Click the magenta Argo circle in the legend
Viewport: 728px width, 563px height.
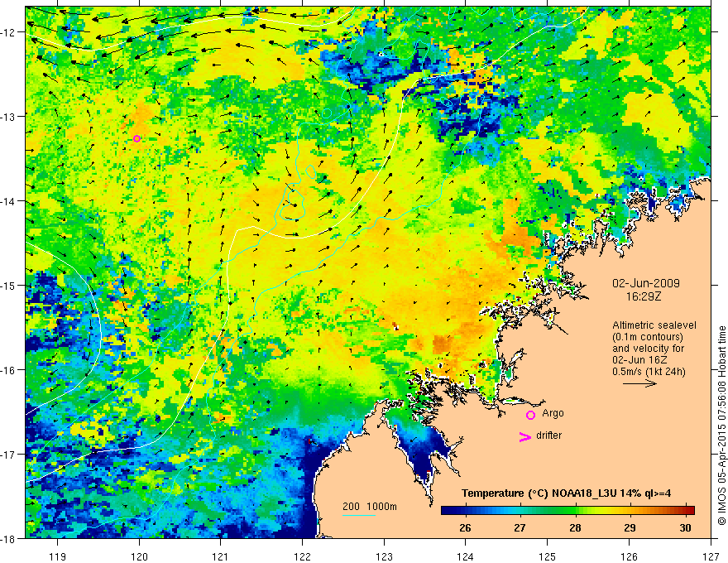pyautogui.click(x=530, y=415)
